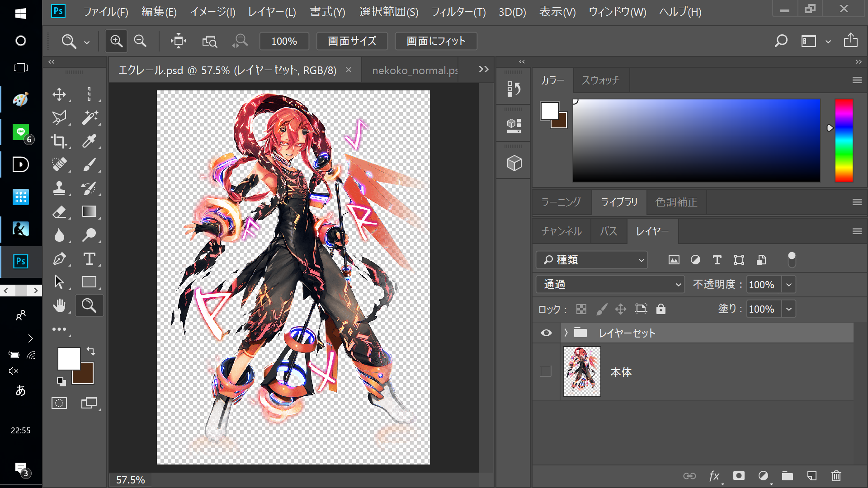
Task: Select the Type tool
Action: [x=89, y=258]
